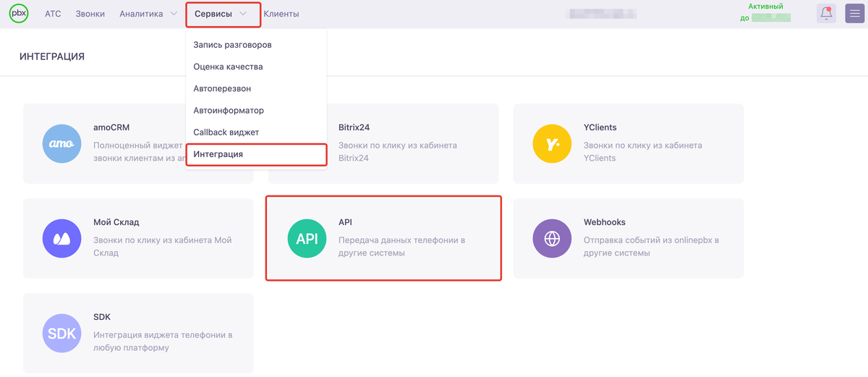Open the Мой Склад card title
Screen dimensions: 868x377
click(116, 222)
